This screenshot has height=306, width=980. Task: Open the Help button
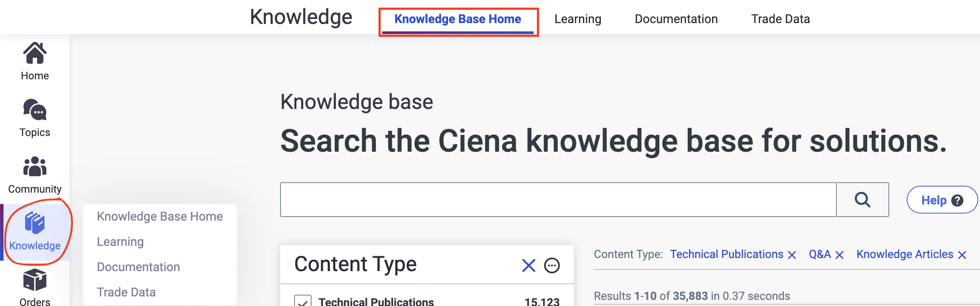[942, 200]
